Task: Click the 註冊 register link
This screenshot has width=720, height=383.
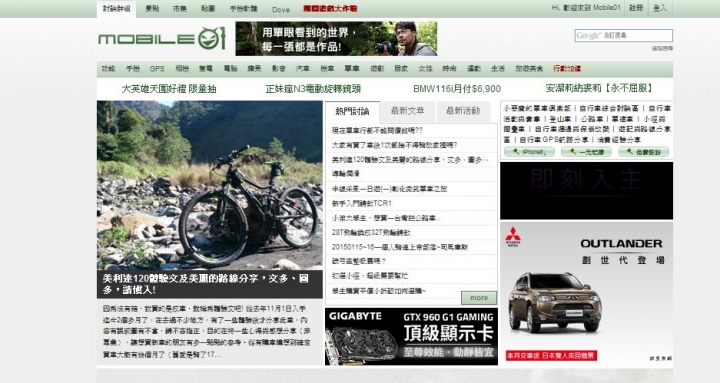Action: click(x=636, y=8)
